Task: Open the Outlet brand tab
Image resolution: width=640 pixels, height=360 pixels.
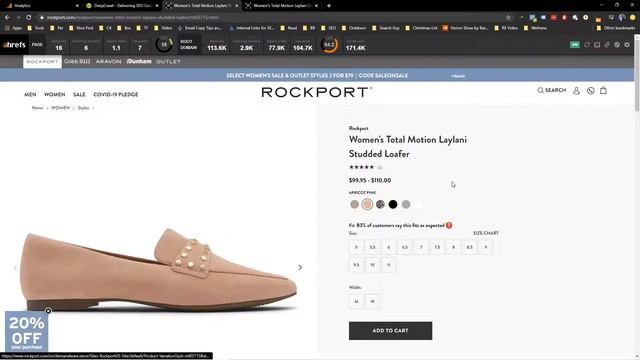Action: (x=168, y=61)
